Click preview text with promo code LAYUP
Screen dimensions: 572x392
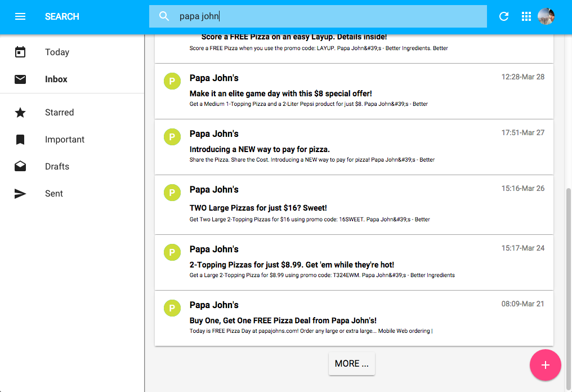[x=319, y=48]
